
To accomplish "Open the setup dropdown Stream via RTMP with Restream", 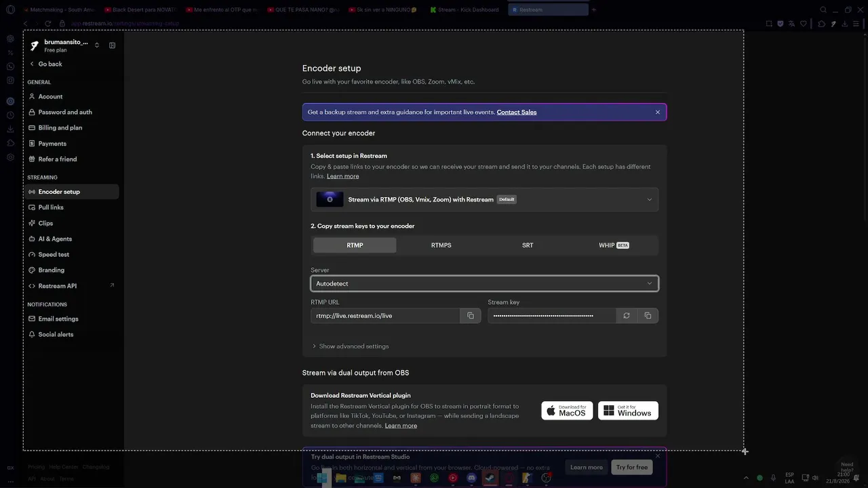I will 484,200.
